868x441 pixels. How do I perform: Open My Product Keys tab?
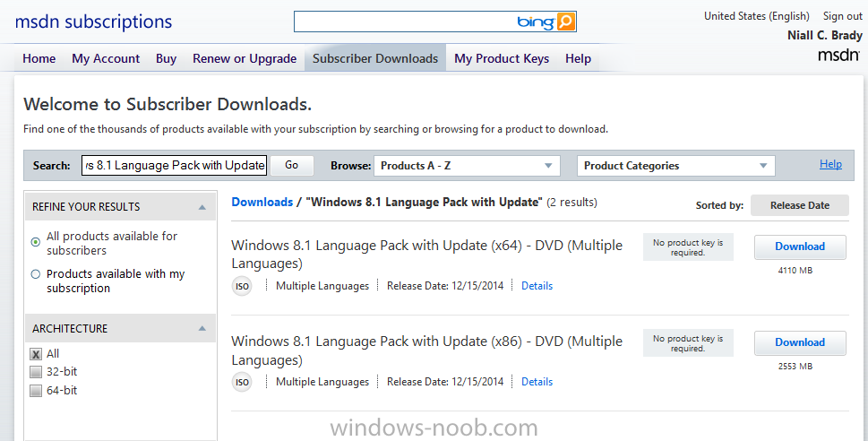click(502, 59)
